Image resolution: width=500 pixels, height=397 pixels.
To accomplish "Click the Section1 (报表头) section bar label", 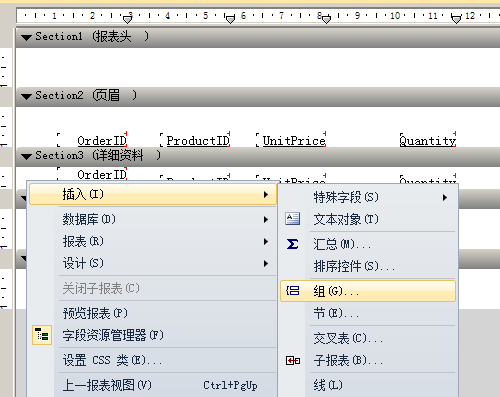I will click(92, 36).
